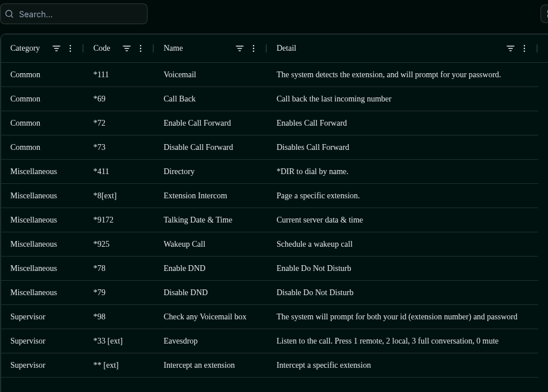The width and height of the screenshot is (548, 392).
Task: Click the Intercept an extension name cell
Action: [x=199, y=365]
